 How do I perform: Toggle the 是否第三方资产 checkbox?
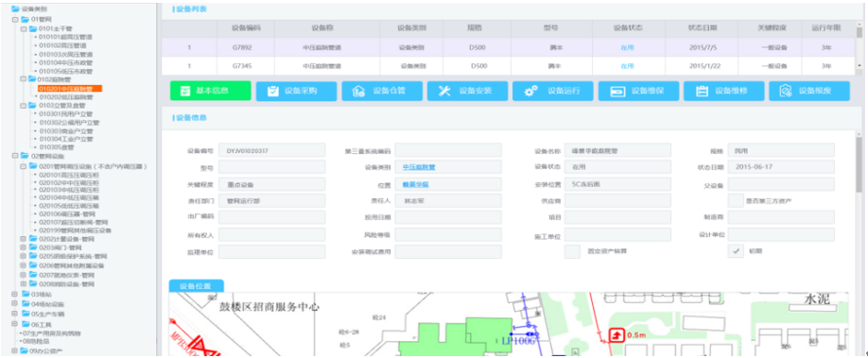click(x=736, y=200)
